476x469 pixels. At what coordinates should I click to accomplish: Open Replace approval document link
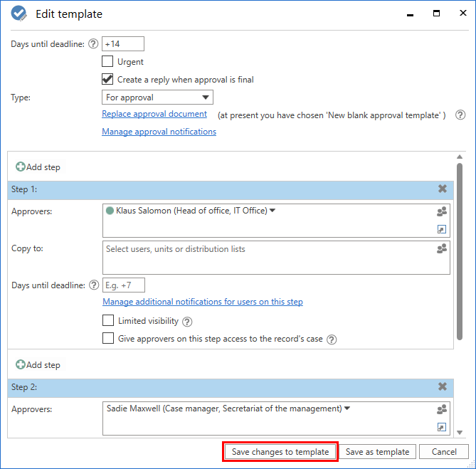click(154, 114)
